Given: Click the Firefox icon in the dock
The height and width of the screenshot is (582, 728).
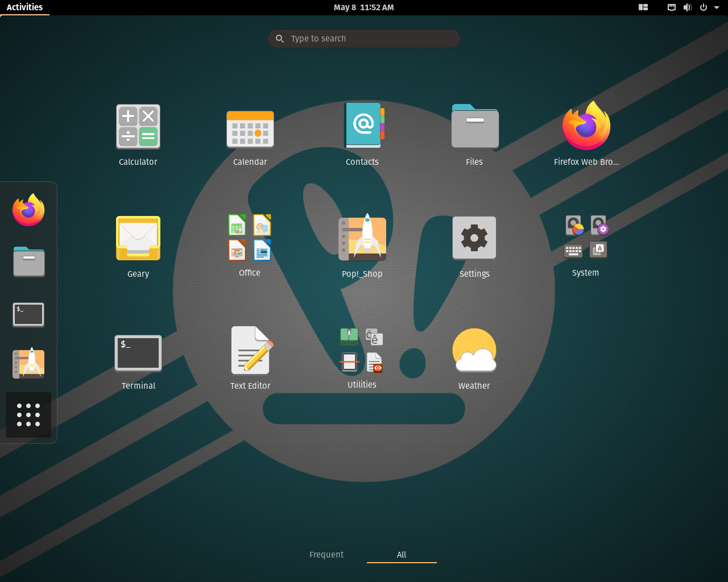Looking at the screenshot, I should click(x=28, y=210).
